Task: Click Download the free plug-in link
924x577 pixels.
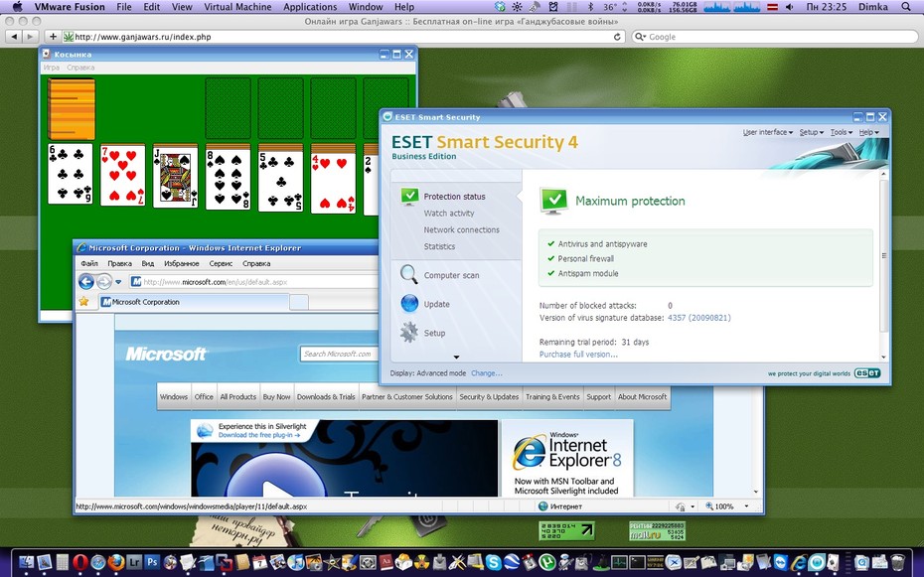Action: (x=258, y=435)
